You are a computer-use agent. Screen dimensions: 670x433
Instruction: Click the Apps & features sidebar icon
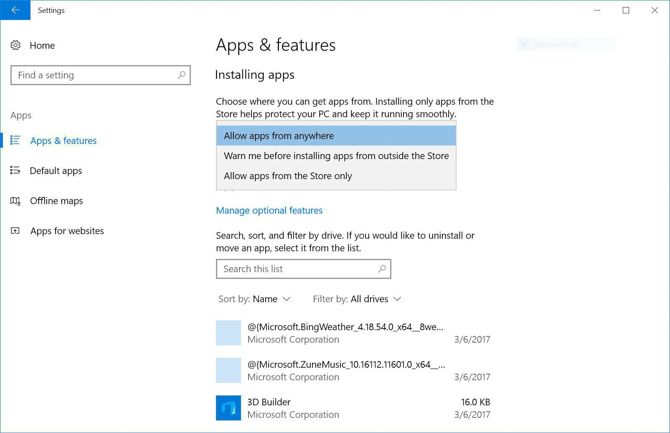tap(15, 141)
